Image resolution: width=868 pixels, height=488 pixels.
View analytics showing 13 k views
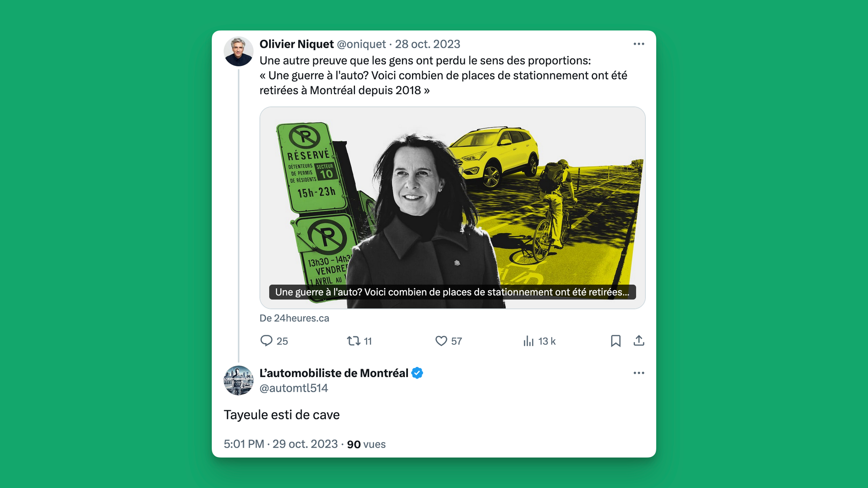coord(528,341)
